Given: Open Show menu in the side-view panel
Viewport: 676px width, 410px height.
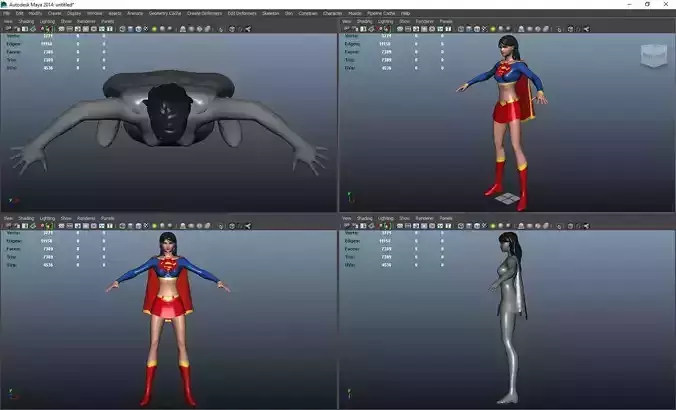Looking at the screenshot, I should (404, 218).
